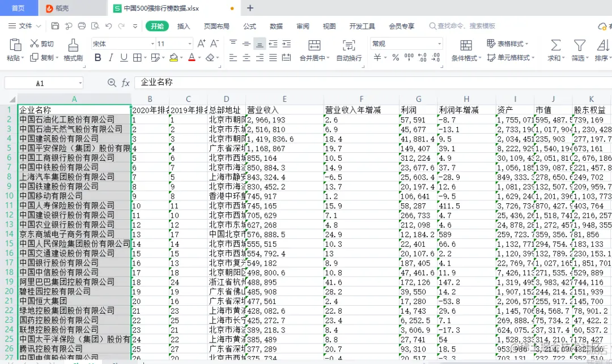Open the 文件 File menu
The width and height of the screenshot is (612, 364).
(x=24, y=25)
